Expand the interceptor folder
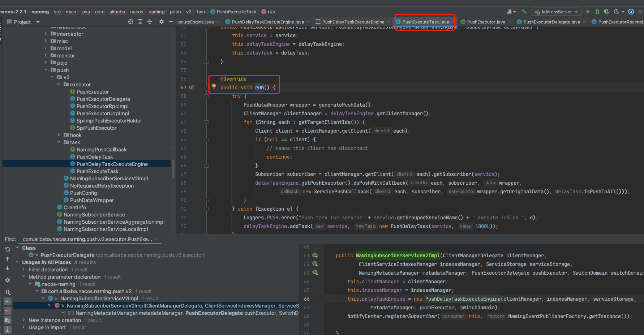 point(46,34)
